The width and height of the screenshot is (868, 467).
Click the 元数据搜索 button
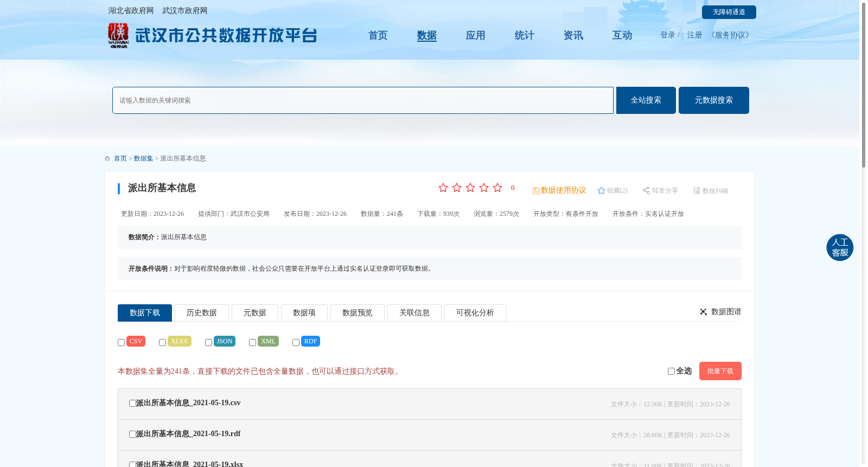(x=714, y=100)
